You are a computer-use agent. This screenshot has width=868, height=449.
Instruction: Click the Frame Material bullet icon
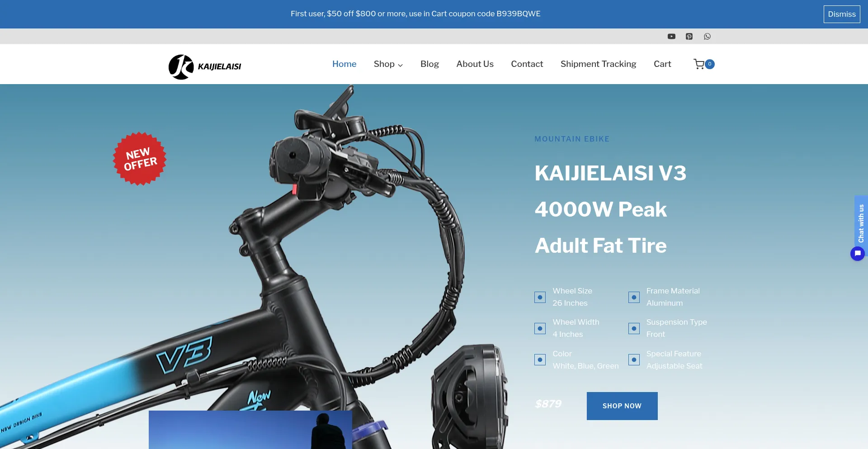(634, 297)
